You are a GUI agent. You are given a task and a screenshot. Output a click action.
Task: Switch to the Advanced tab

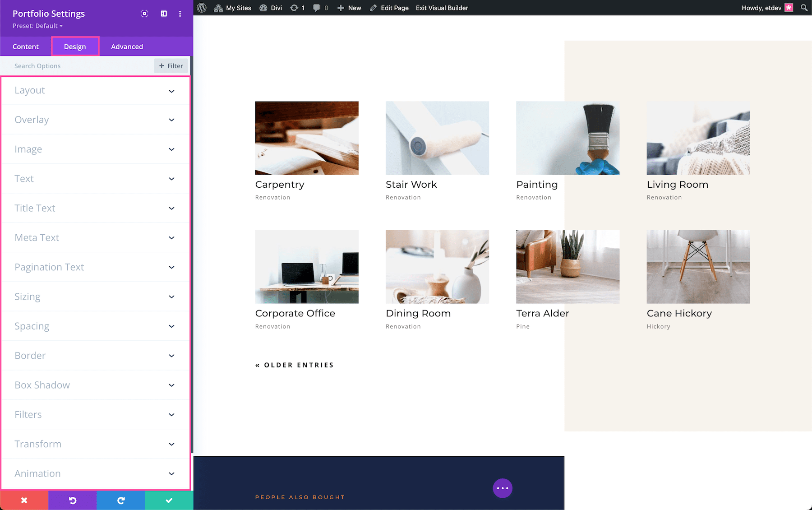[127, 46]
